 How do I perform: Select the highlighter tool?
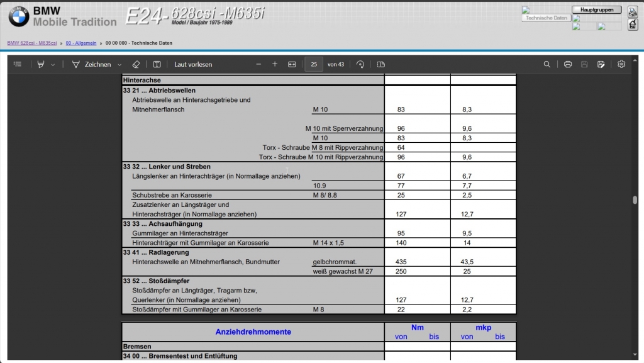click(41, 64)
